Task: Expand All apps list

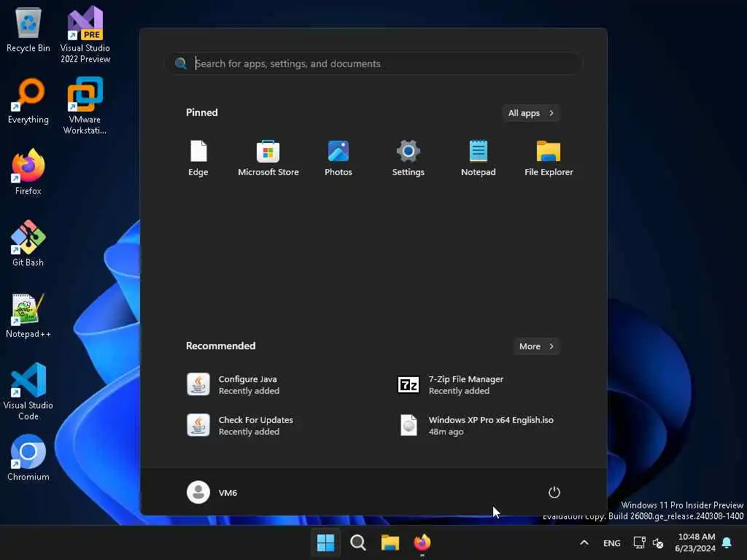Action: pos(531,113)
